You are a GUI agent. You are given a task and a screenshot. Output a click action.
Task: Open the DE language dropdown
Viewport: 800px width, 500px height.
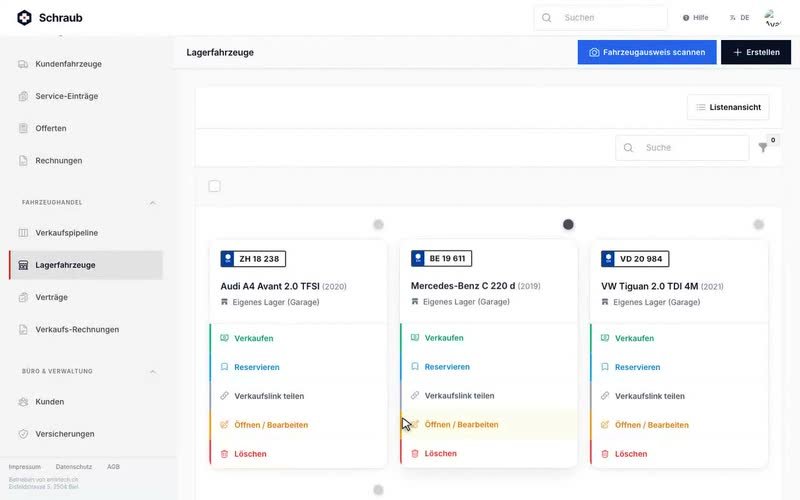point(739,18)
